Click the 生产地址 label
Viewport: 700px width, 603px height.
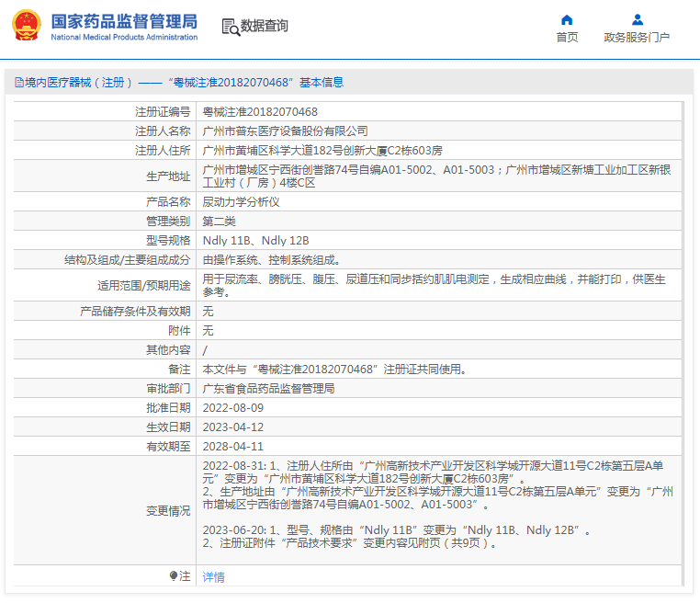tap(168, 176)
